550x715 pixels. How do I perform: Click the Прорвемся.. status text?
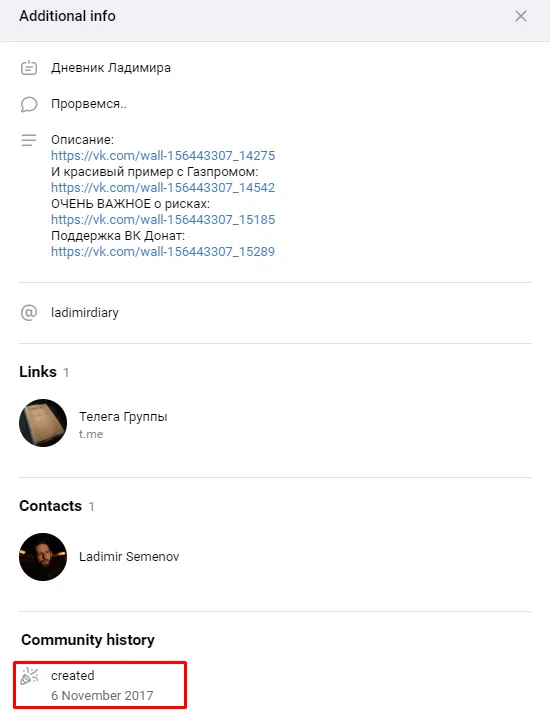[89, 104]
